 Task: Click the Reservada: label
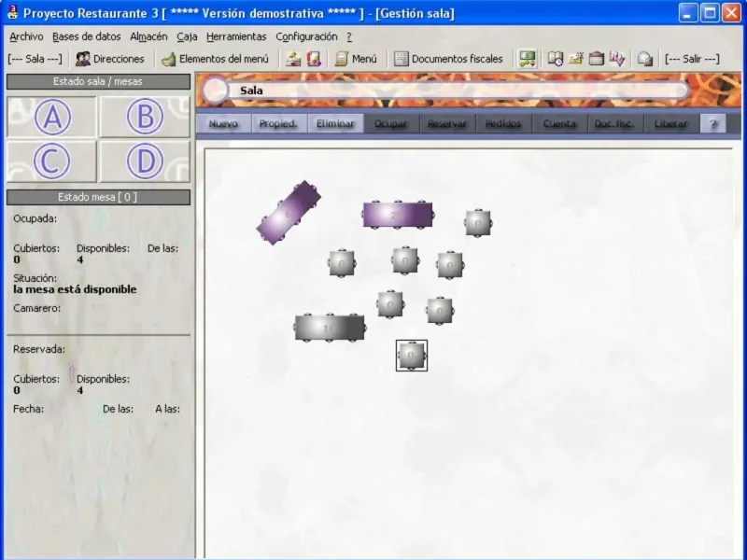(x=39, y=349)
